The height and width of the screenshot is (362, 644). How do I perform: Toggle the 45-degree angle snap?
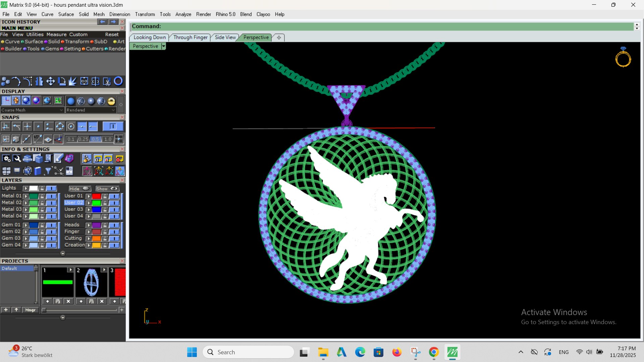click(38, 139)
